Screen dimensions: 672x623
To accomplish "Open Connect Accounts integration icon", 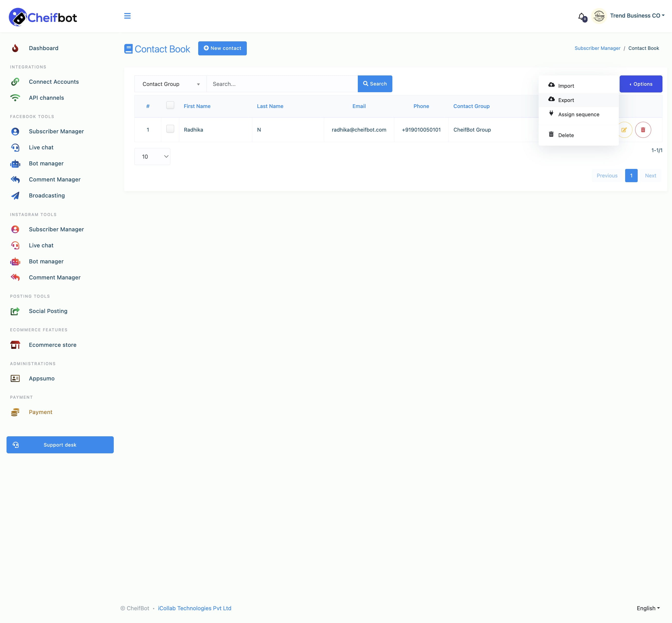I will click(16, 81).
